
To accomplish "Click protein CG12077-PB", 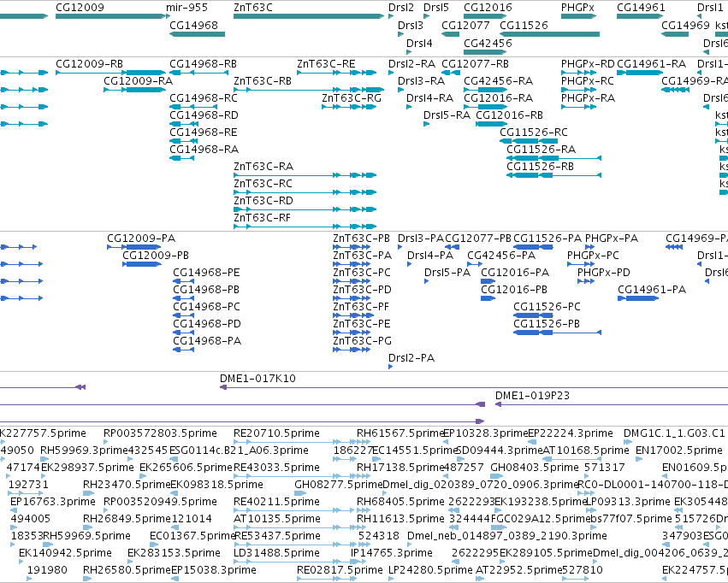I will coord(478,238).
